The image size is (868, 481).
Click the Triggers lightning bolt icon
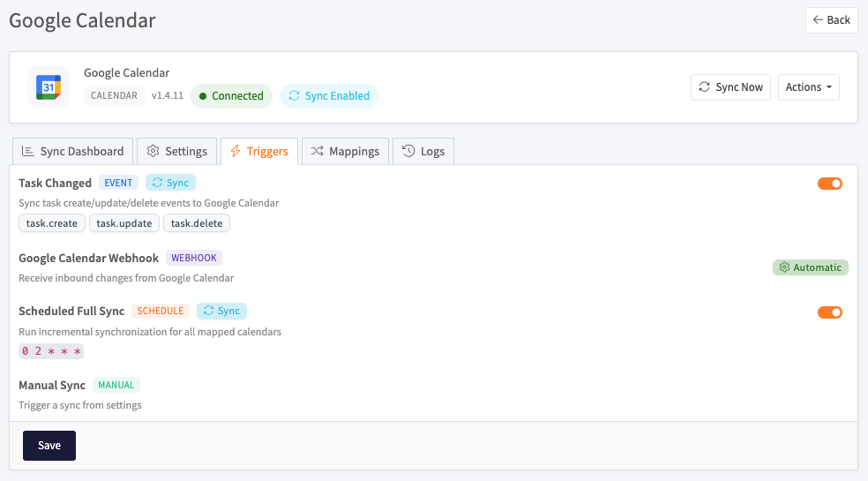(236, 151)
